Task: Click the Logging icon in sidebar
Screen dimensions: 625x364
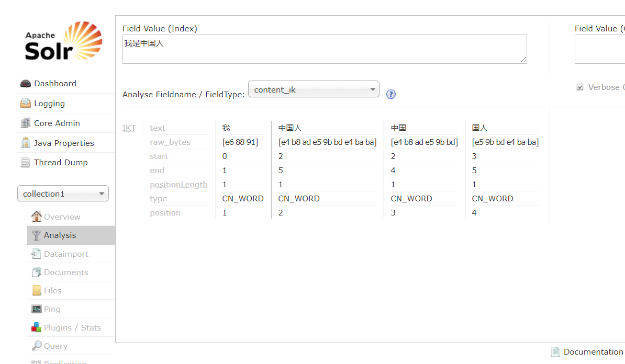Action: [x=26, y=104]
